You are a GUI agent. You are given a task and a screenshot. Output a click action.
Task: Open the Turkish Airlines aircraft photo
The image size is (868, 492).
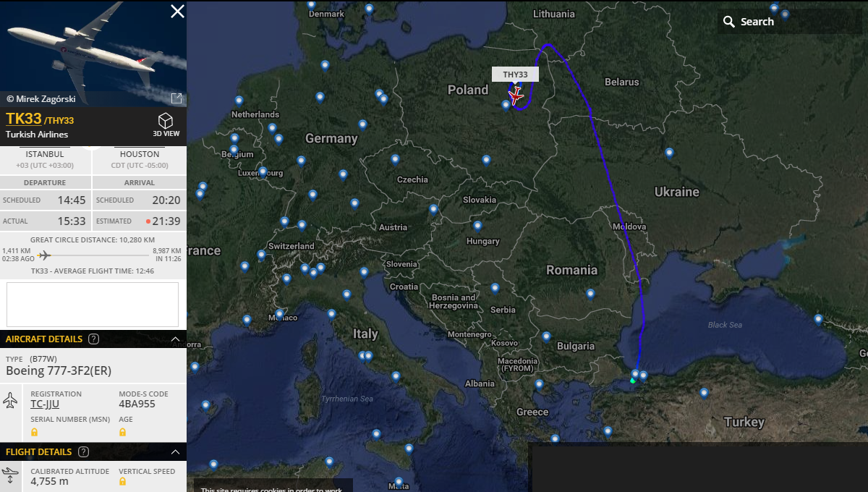(93, 54)
